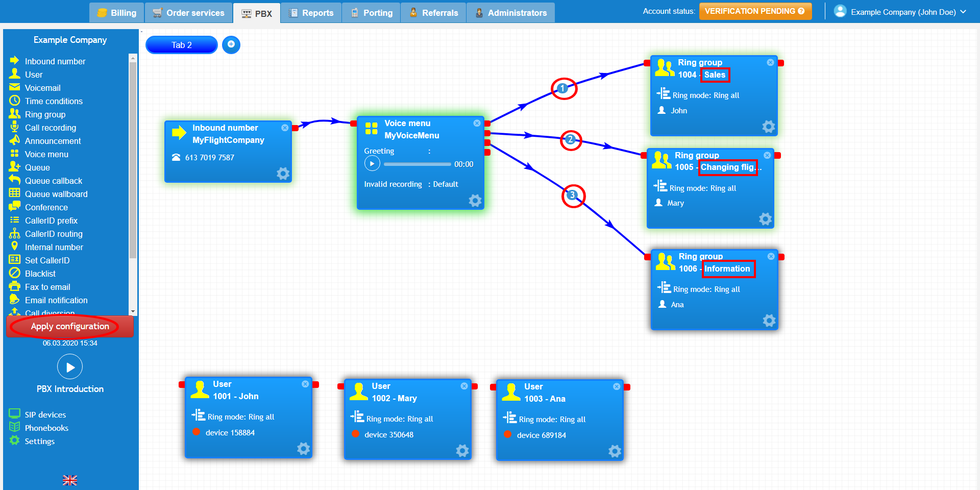Expand the Example Company (John Doe) account menu

click(x=900, y=11)
